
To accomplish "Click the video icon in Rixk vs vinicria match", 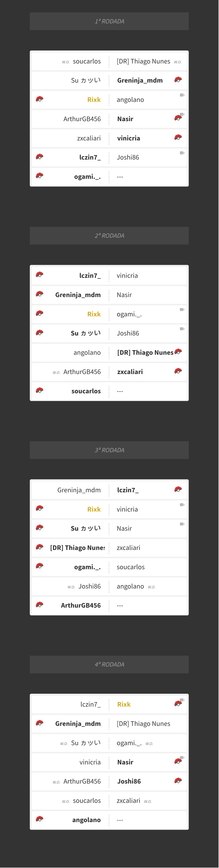I will point(182,505).
